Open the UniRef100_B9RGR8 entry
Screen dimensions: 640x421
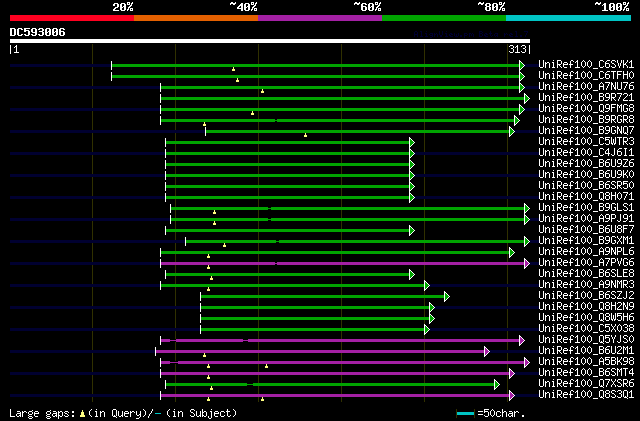586,120
